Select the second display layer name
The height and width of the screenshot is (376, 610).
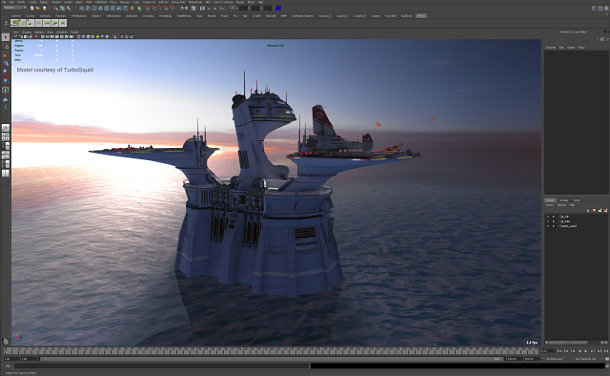click(565, 221)
